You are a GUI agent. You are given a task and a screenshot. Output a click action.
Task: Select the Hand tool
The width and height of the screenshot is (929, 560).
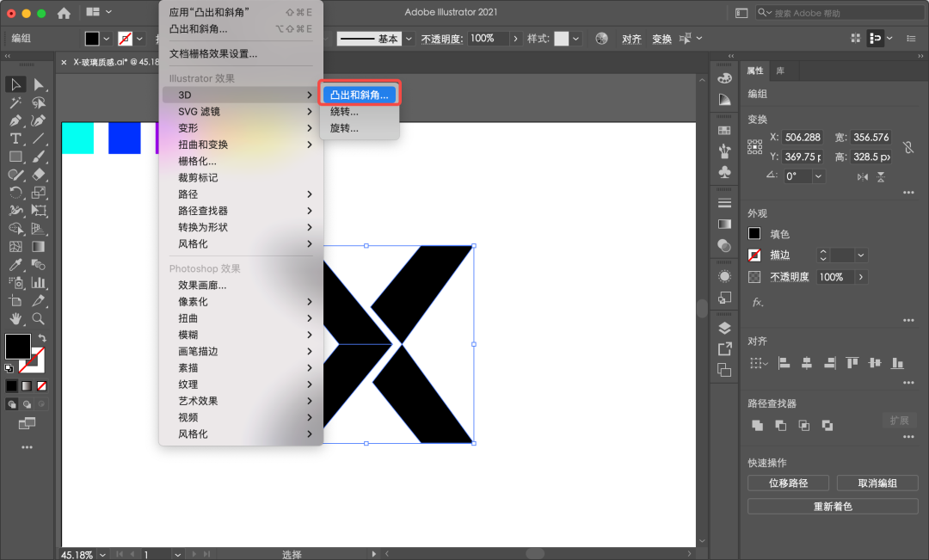click(15, 319)
